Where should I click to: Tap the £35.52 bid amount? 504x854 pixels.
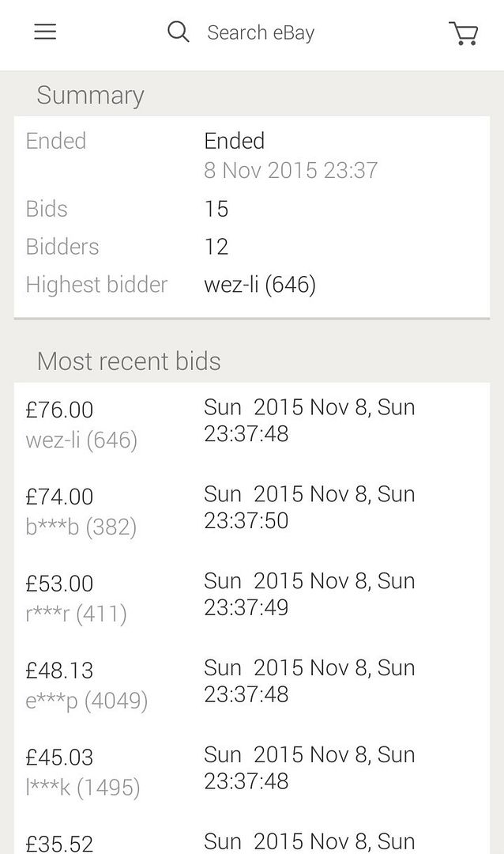(x=59, y=843)
